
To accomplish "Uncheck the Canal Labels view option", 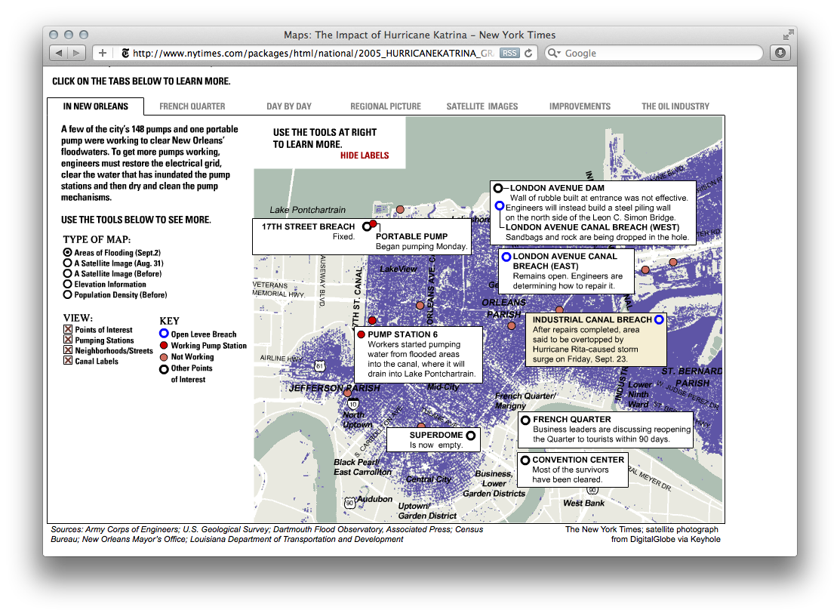I will [69, 360].
